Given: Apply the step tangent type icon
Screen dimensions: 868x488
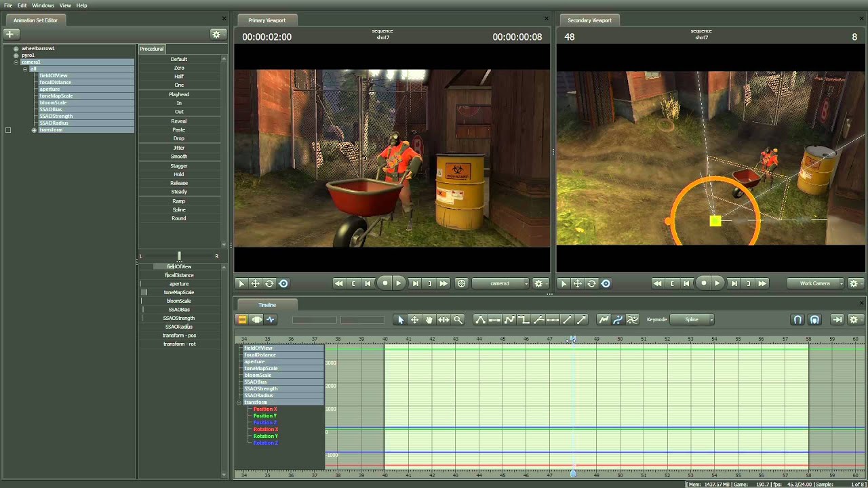Looking at the screenshot, I should [x=524, y=320].
